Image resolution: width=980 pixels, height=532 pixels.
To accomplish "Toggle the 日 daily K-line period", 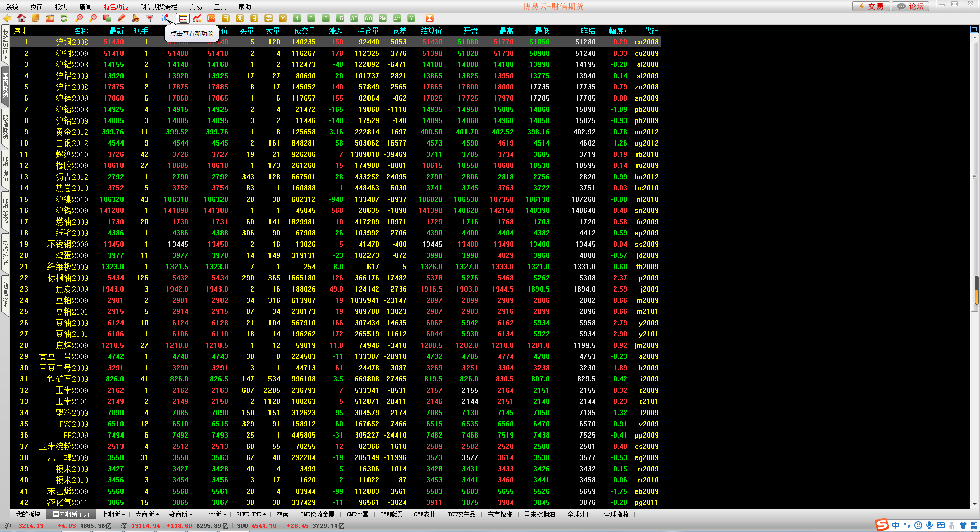I will tap(226, 18).
